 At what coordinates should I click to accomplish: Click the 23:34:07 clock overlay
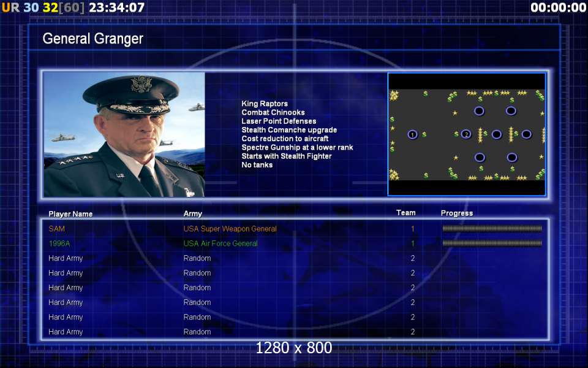(x=116, y=7)
